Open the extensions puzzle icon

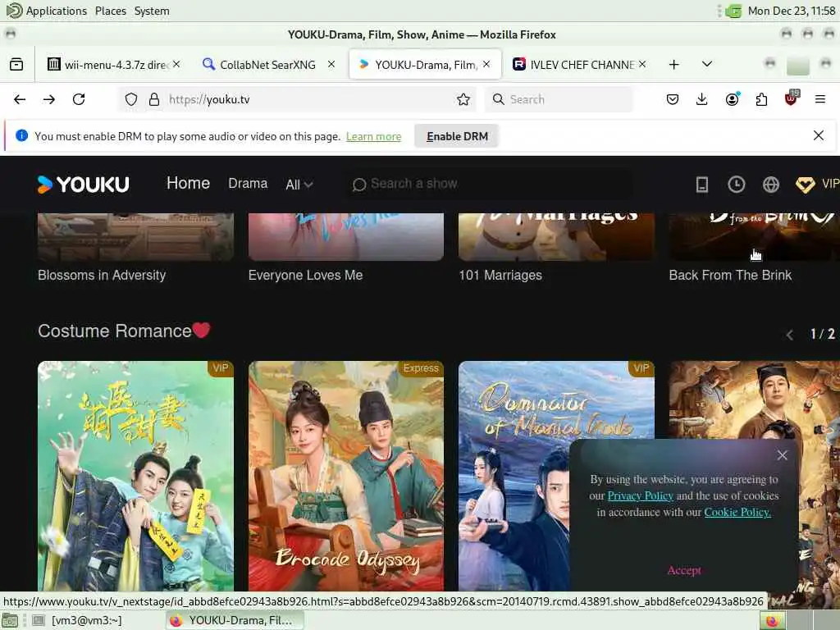tap(761, 99)
